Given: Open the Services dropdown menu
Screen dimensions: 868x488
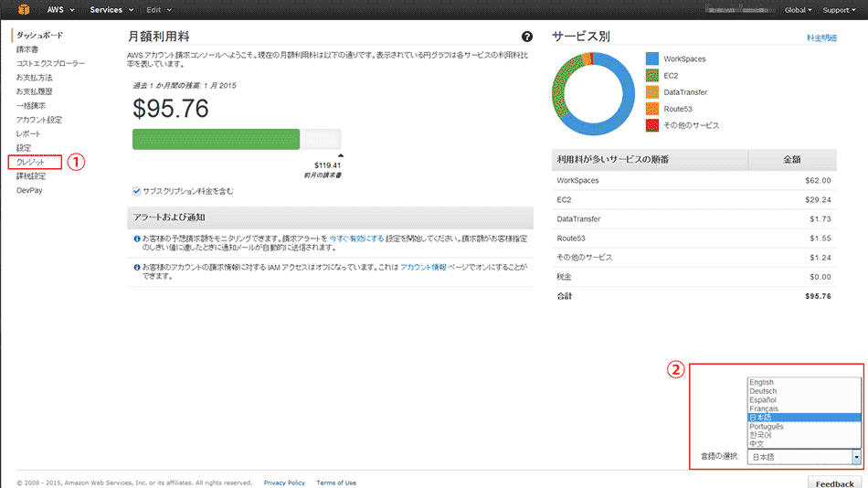Looking at the screenshot, I should [x=111, y=10].
